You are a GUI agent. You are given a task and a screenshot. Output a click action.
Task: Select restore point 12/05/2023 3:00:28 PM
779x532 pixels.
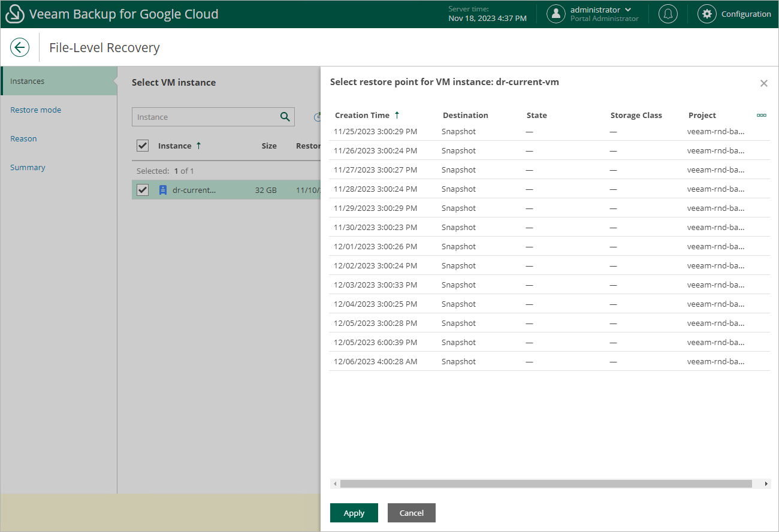pos(549,323)
